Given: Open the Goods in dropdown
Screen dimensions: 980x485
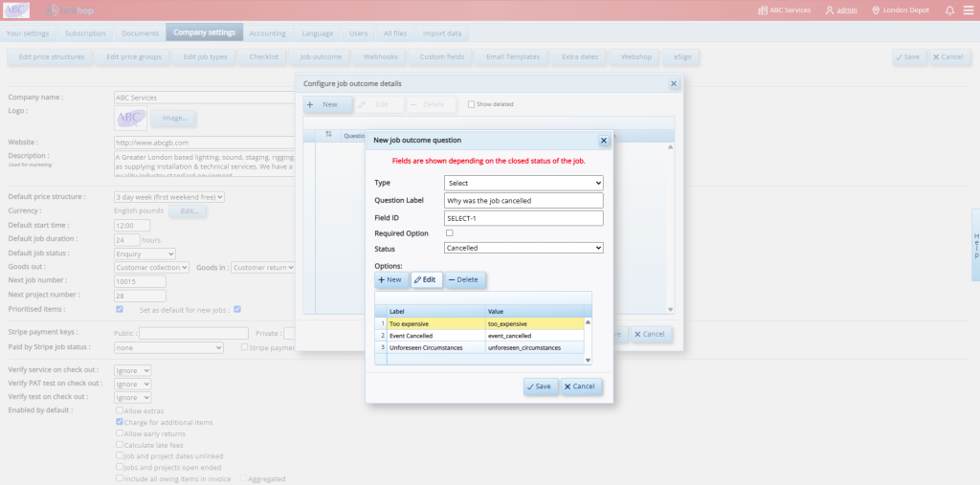Looking at the screenshot, I should (263, 267).
